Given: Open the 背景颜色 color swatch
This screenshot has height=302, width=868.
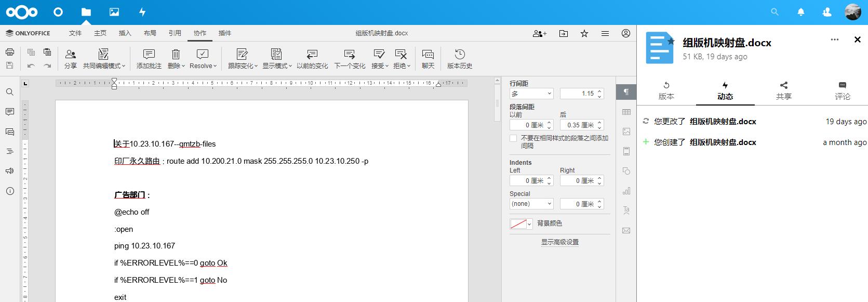Looking at the screenshot, I should click(521, 224).
